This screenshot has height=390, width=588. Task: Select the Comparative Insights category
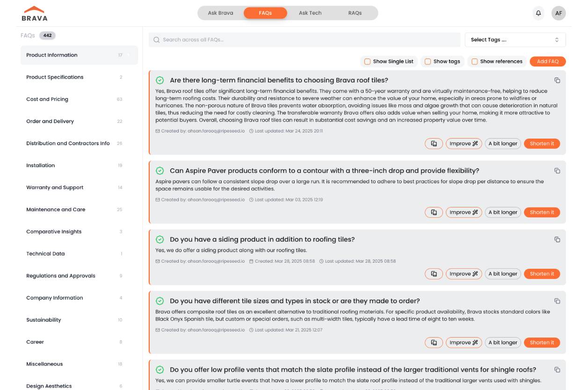point(79,231)
